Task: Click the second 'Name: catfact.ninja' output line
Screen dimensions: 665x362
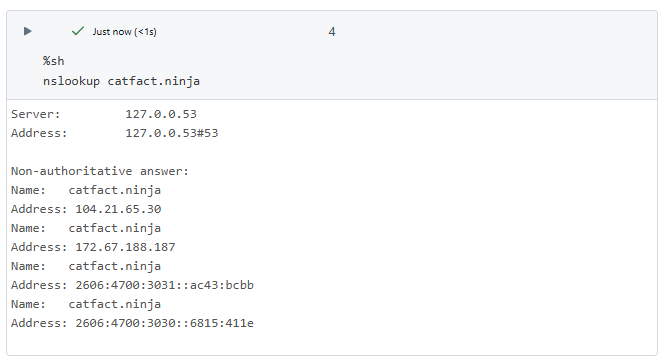Action: pyautogui.click(x=86, y=228)
